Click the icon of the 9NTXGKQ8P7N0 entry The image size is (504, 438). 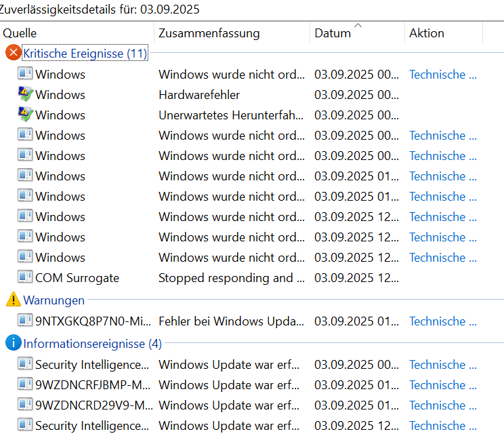pos(25,321)
